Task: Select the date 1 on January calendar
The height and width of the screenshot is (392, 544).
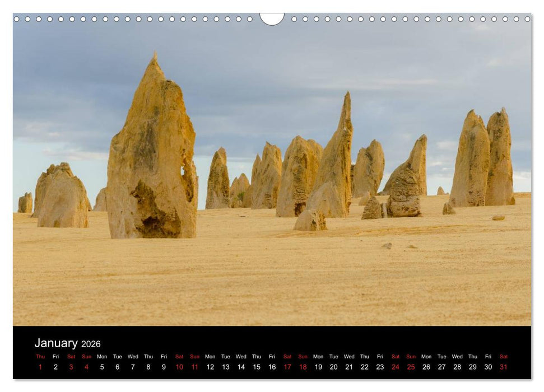Action: [40, 366]
